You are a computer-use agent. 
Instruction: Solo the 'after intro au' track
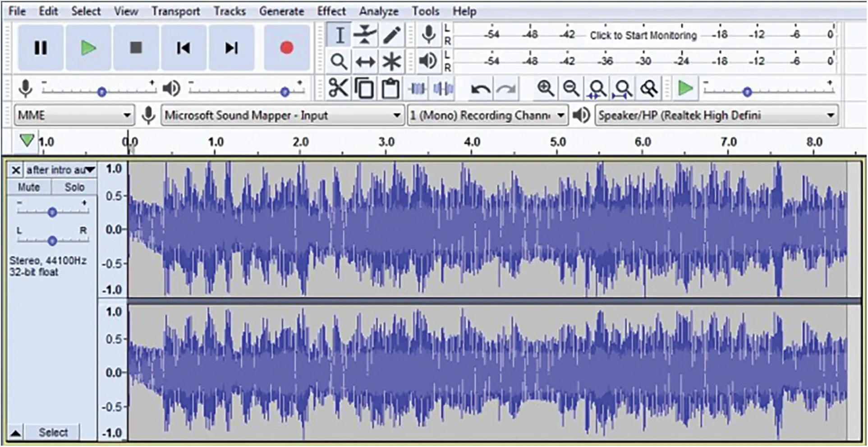click(x=74, y=187)
